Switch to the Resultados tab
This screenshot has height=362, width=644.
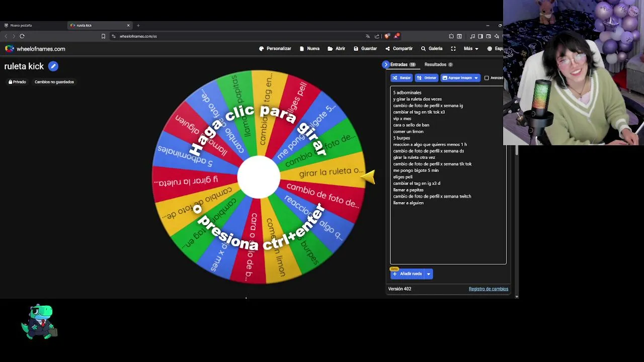click(438, 64)
